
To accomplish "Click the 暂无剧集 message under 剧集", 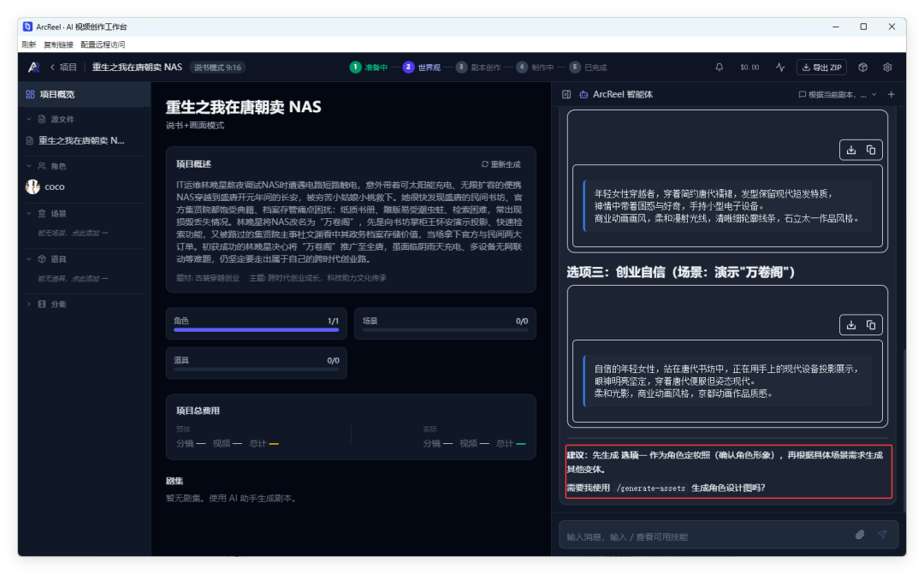I will [232, 498].
